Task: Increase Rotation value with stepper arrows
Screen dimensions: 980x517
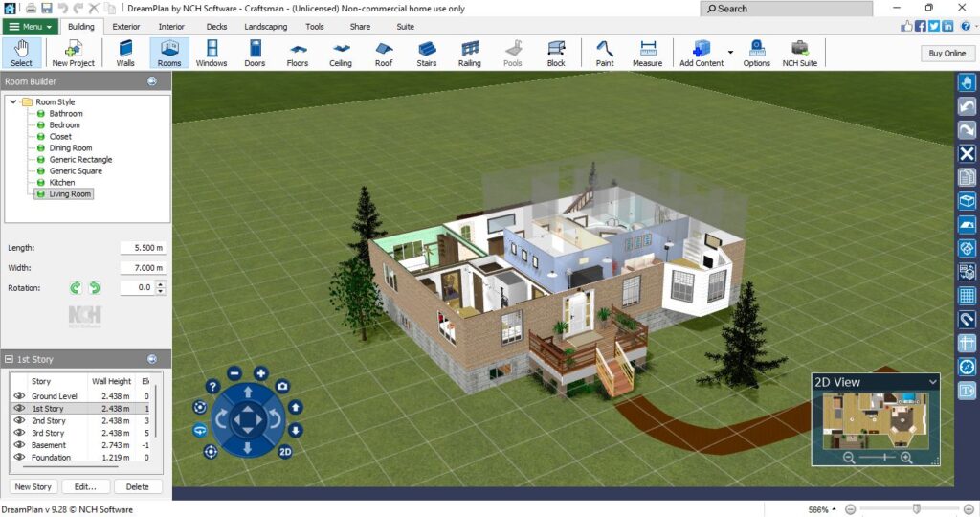Action: click(161, 284)
